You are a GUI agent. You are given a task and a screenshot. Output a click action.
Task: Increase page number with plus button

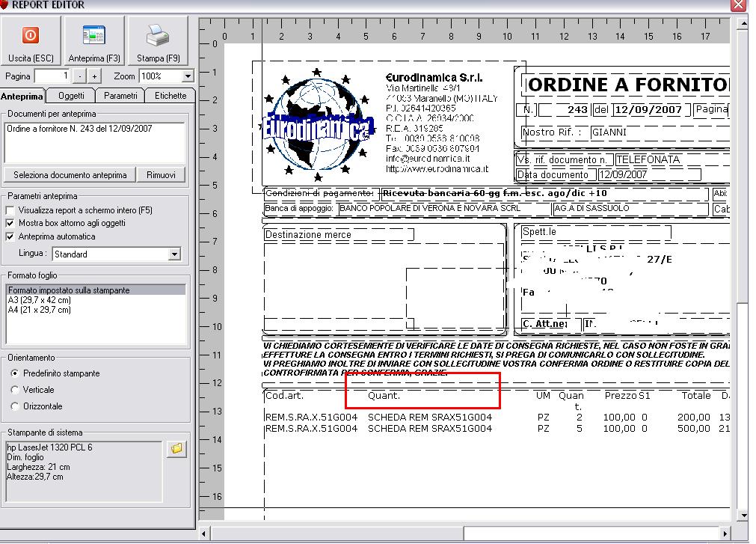(94, 76)
